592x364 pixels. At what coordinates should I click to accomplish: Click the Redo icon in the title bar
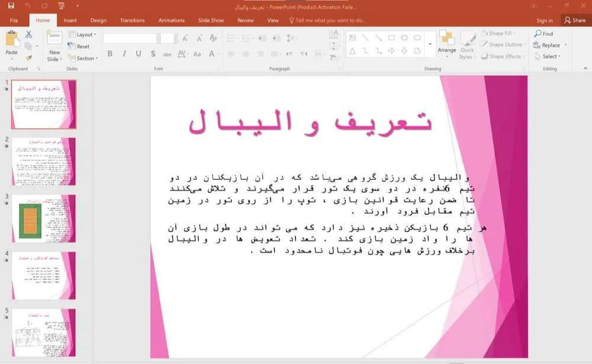coord(44,6)
